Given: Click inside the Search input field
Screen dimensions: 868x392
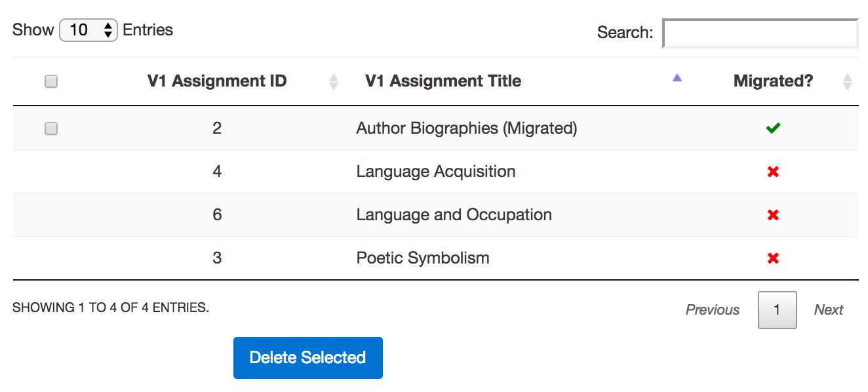Looking at the screenshot, I should click(x=759, y=33).
